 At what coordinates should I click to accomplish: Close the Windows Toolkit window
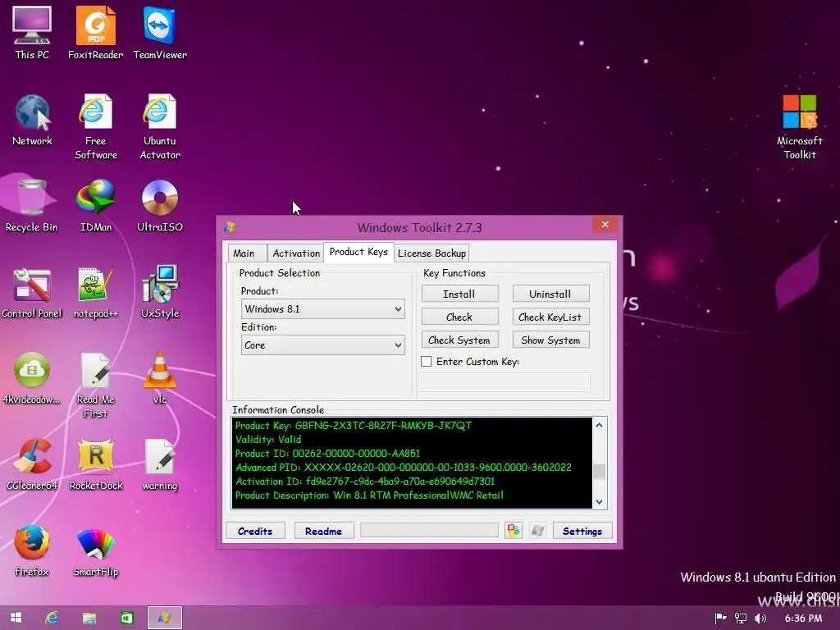605,225
